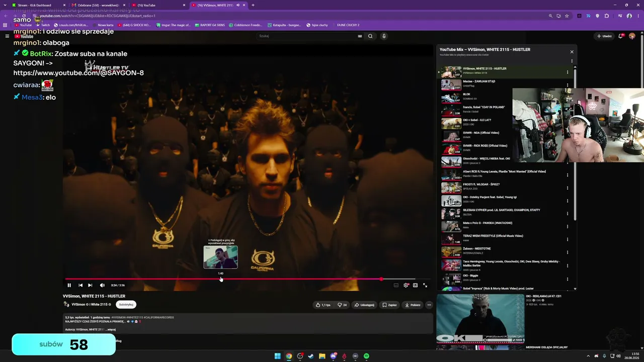Open Steam from the taskbar
644x362 pixels.
(311, 356)
